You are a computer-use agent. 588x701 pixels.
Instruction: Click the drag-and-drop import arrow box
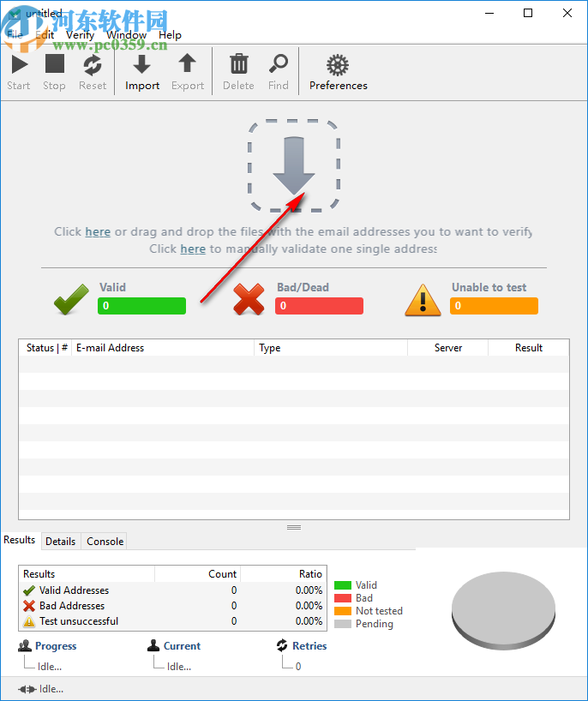click(294, 166)
